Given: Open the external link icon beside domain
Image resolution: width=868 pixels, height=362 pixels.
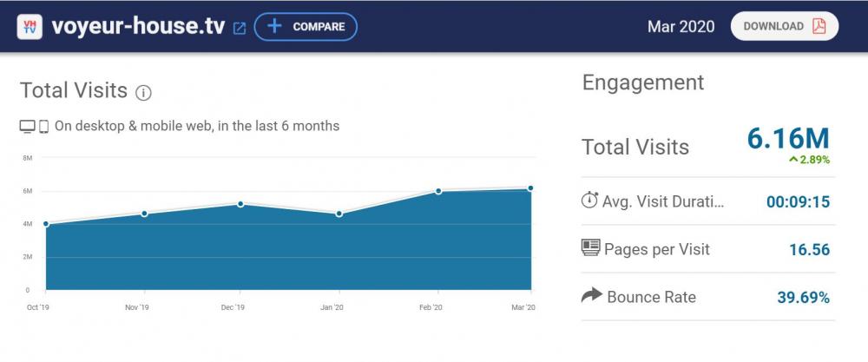Looking at the screenshot, I should pyautogui.click(x=240, y=28).
